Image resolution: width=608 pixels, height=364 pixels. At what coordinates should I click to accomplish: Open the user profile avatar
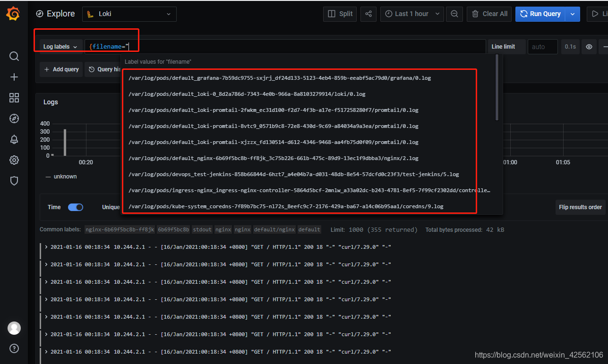click(x=14, y=328)
